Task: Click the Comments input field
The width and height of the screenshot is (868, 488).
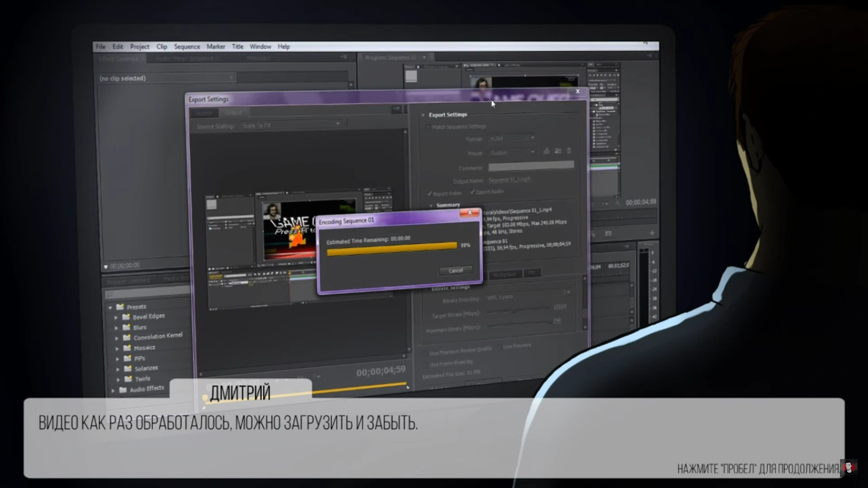Action: point(531,166)
